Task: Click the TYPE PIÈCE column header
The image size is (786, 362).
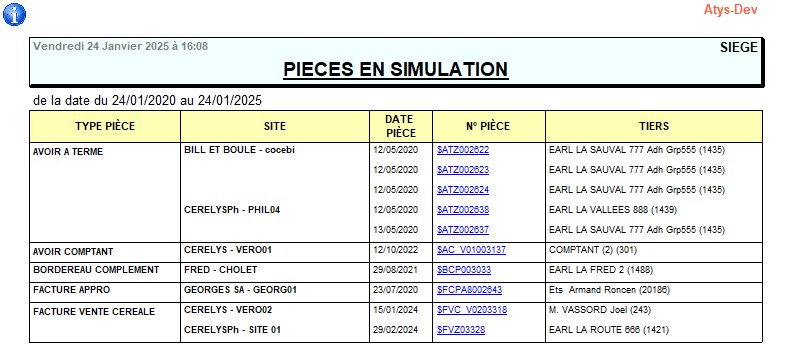Action: (105, 126)
